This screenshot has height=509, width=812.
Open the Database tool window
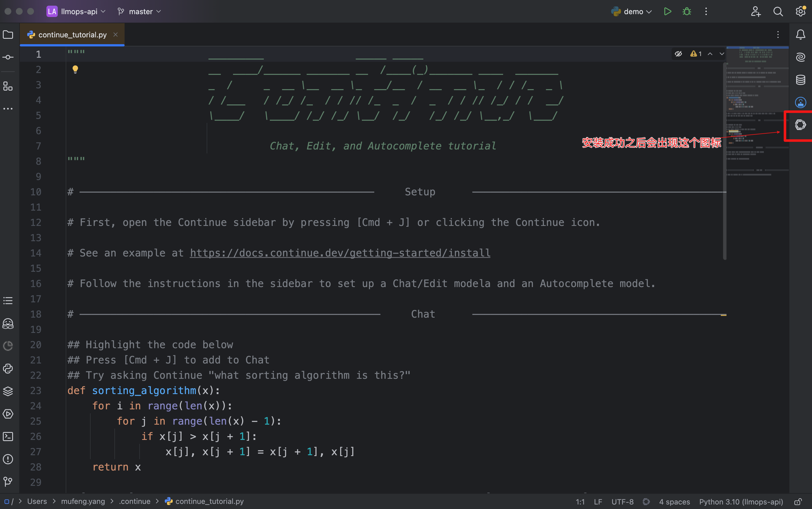801,80
